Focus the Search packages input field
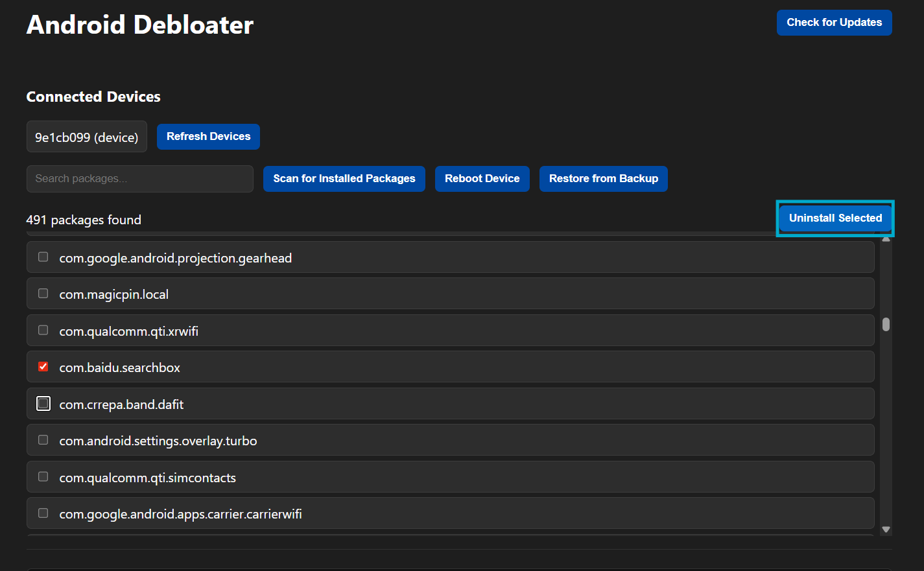 140,179
